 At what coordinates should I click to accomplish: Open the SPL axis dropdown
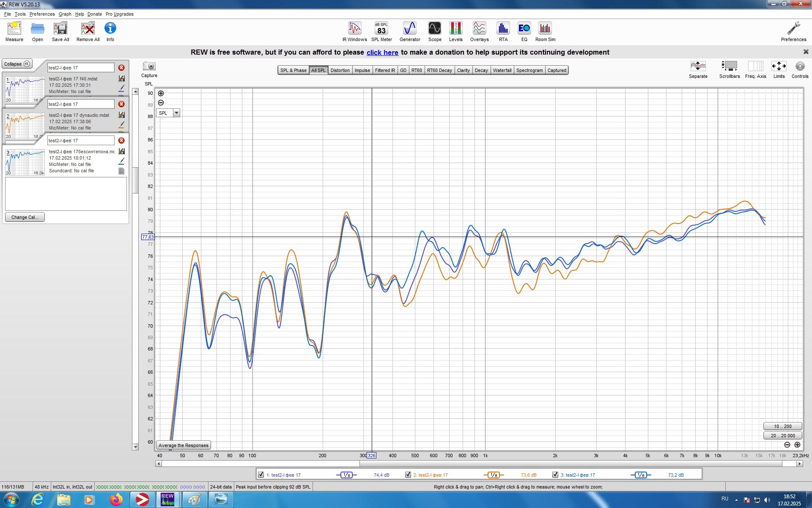point(176,113)
